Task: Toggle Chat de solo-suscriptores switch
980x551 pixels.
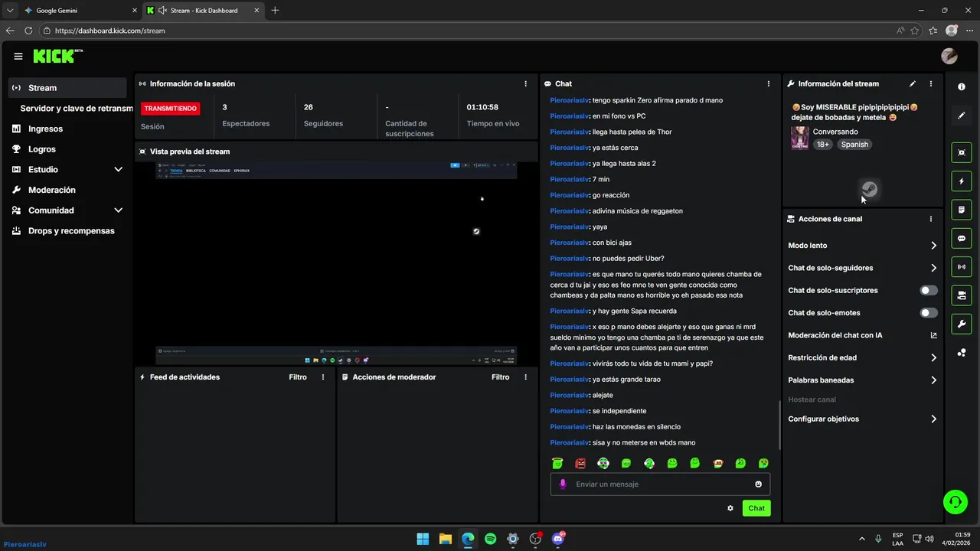Action: (x=929, y=291)
